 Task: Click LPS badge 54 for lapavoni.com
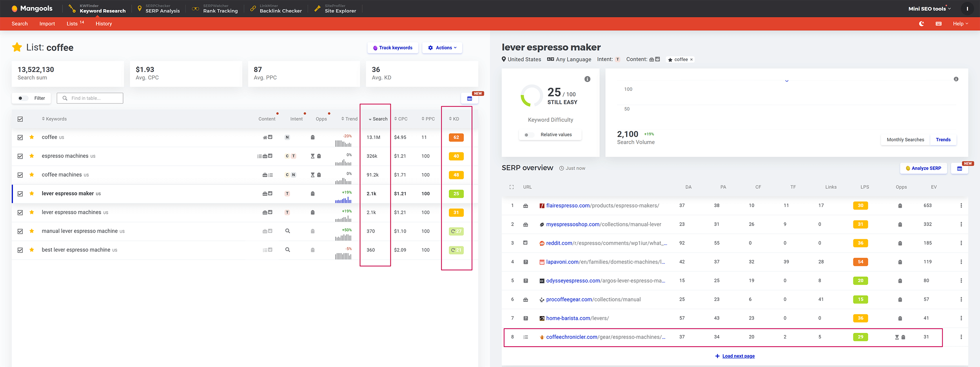point(860,262)
